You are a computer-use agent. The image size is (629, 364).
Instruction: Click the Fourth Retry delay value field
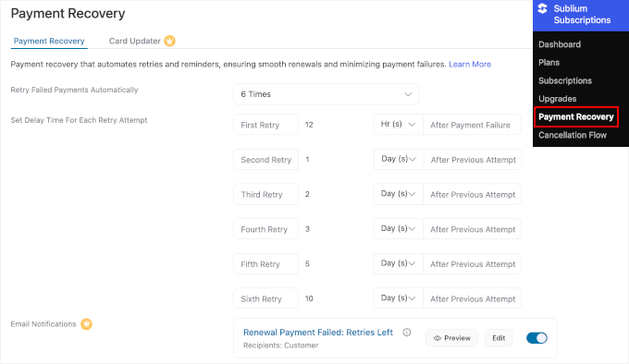[336, 229]
